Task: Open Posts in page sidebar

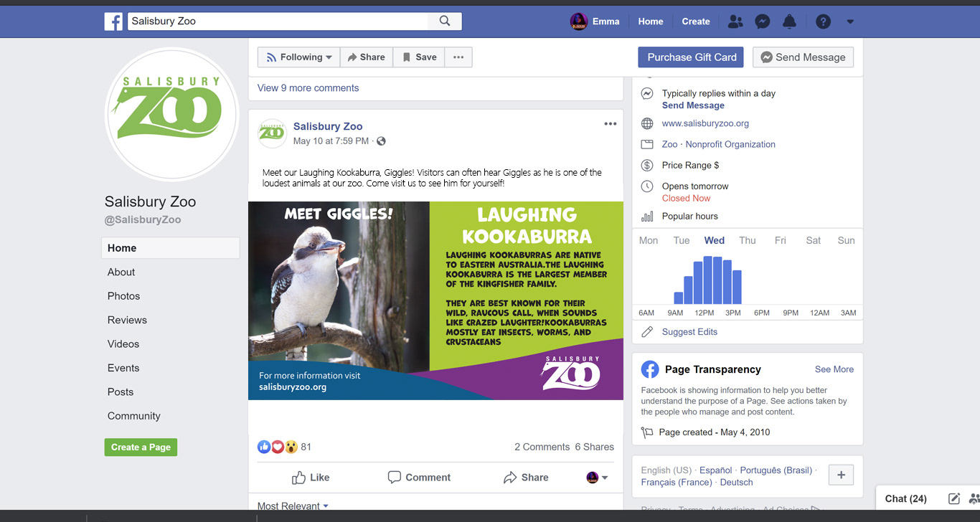Action: pos(121,392)
